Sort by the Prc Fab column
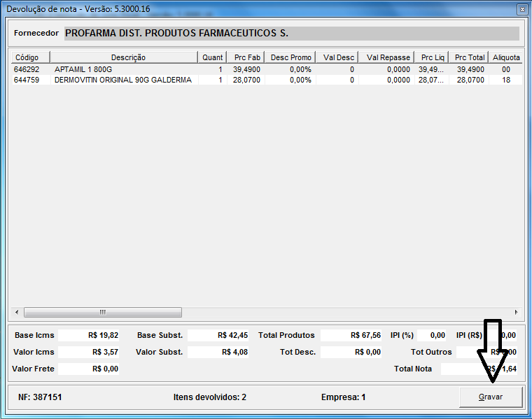Image resolution: width=532 pixels, height=419 pixels. 247,57
